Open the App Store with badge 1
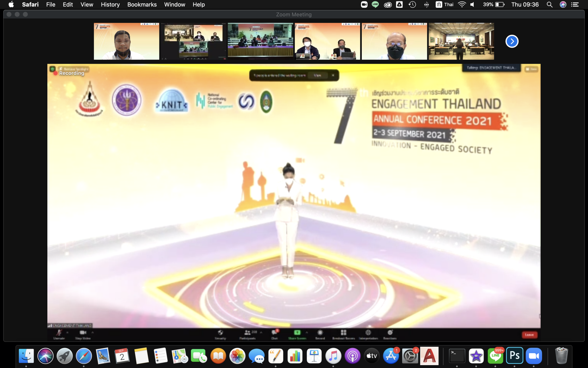Screen dimensions: 588x368 click(x=391, y=356)
